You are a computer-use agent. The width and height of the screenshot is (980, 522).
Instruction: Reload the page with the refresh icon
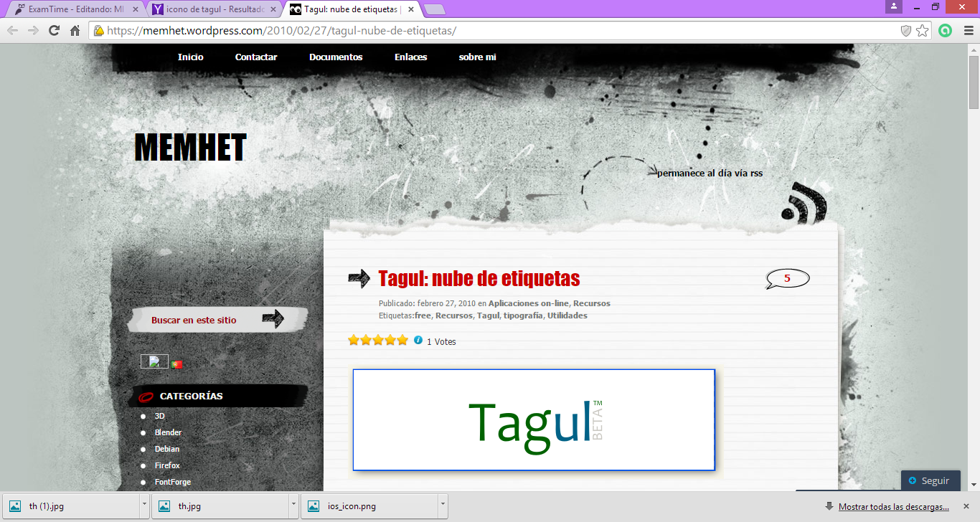(x=54, y=31)
